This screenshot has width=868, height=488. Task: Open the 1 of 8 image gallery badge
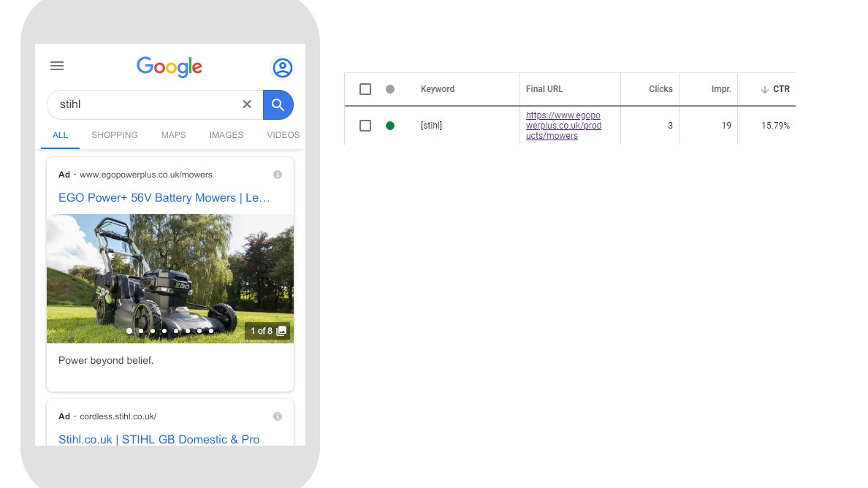(268, 331)
